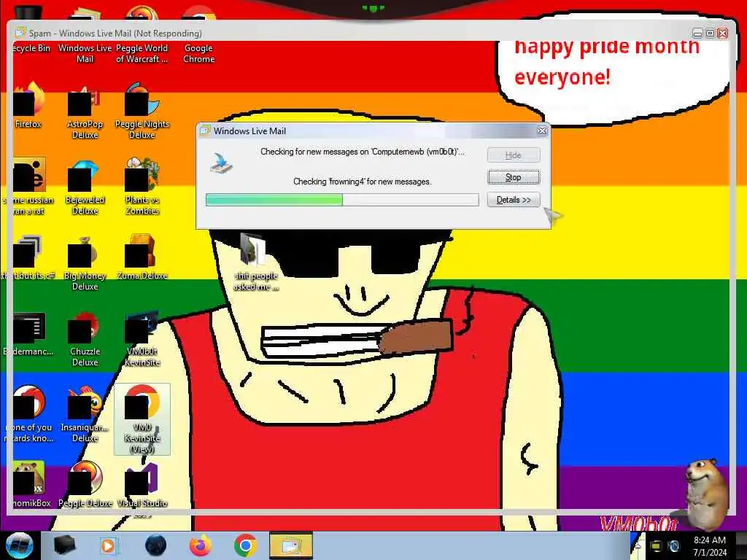Viewport: 747px width, 560px height.
Task: Select the VM0b0t KevinSite desktop icon
Action: coord(142,338)
